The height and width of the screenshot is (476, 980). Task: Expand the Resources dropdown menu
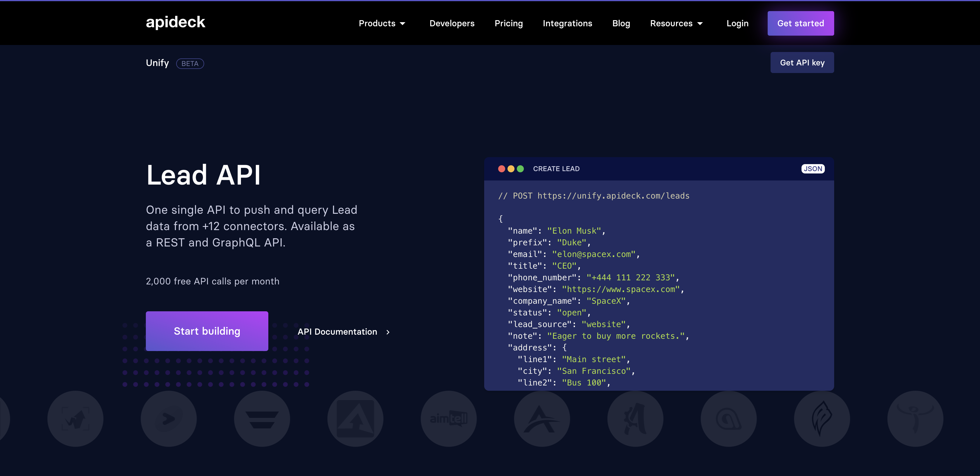pos(676,24)
